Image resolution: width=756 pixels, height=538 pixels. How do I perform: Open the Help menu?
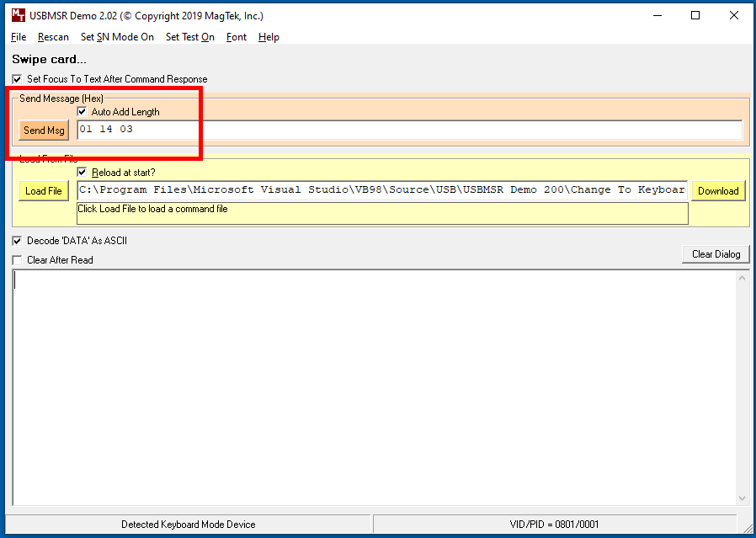point(269,37)
